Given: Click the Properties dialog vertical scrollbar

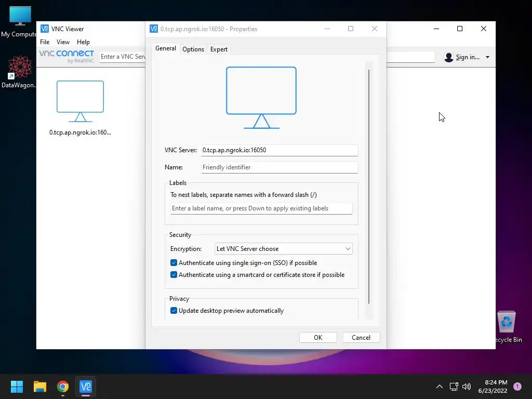Looking at the screenshot, I should click(x=369, y=187).
